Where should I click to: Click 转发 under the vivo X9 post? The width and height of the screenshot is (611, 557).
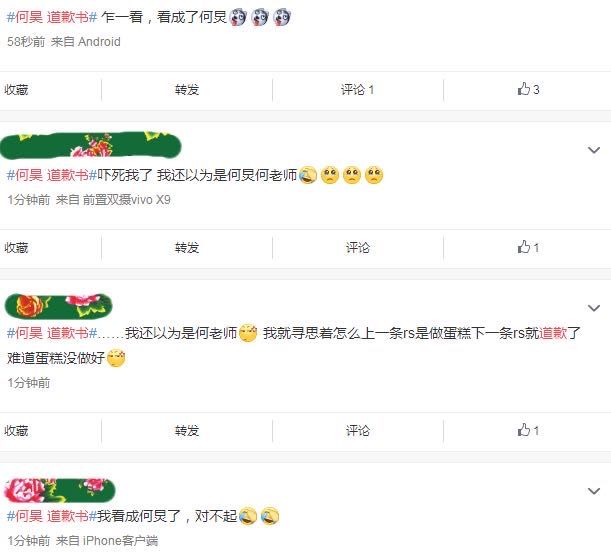point(187,248)
